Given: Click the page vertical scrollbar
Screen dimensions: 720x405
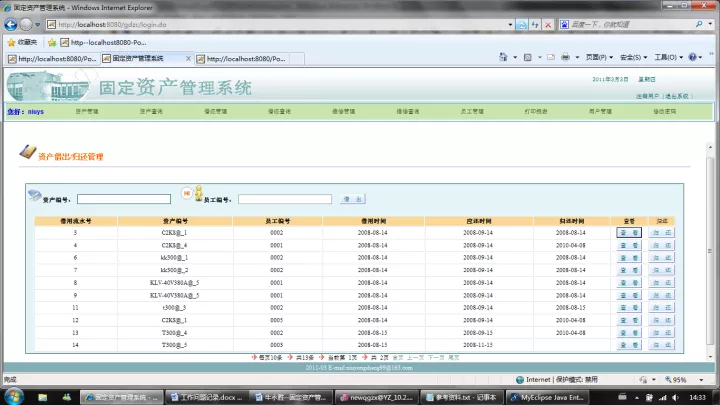Looking at the screenshot, I should 710,250.
